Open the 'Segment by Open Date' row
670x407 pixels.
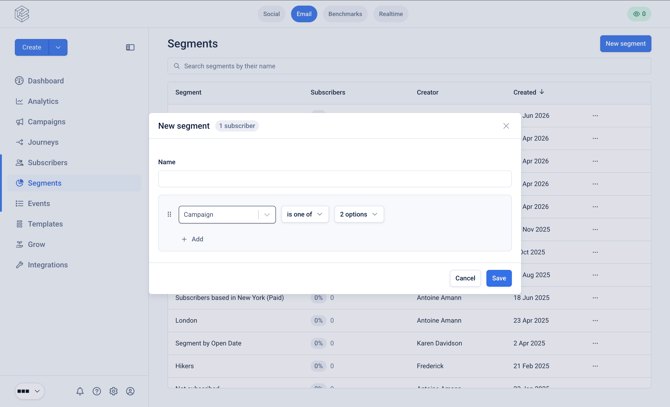click(208, 343)
